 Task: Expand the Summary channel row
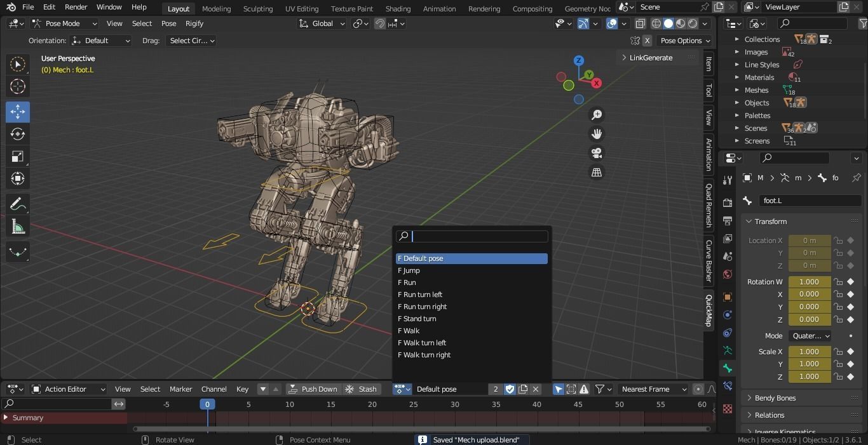point(6,418)
